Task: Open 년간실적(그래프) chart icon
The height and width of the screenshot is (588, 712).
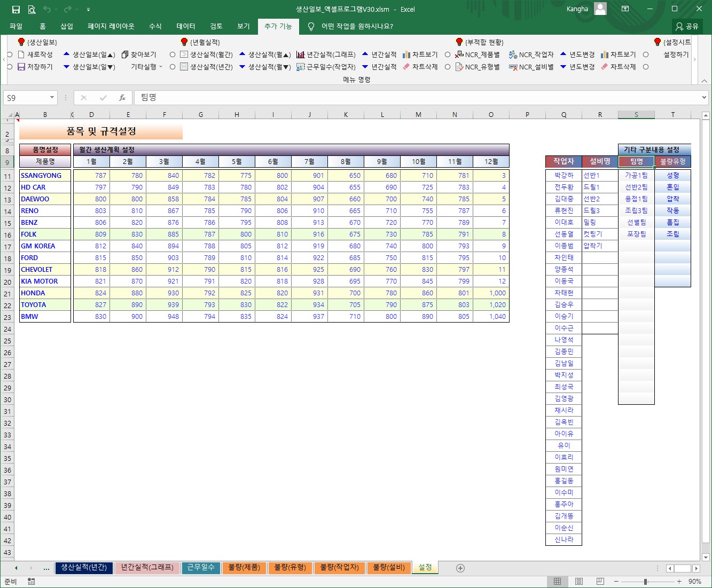Action: click(x=300, y=54)
